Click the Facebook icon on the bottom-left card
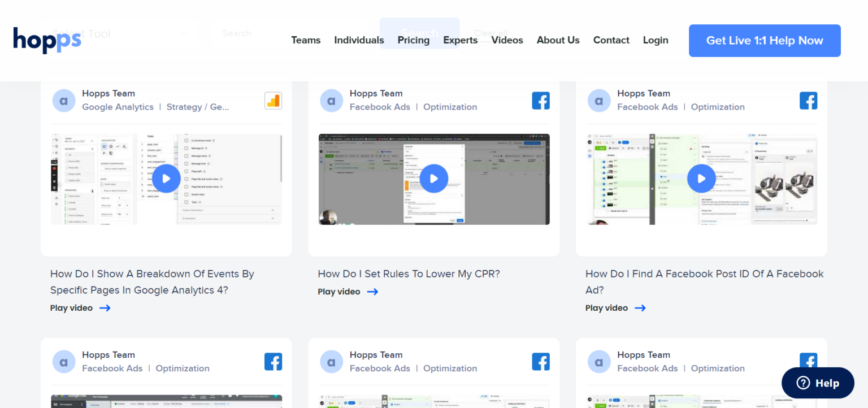 tap(273, 361)
